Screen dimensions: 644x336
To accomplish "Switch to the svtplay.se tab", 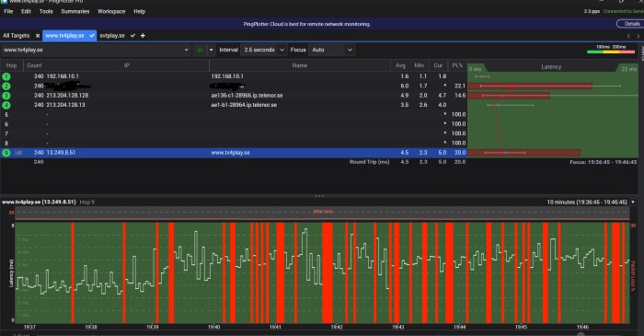I will (x=112, y=36).
